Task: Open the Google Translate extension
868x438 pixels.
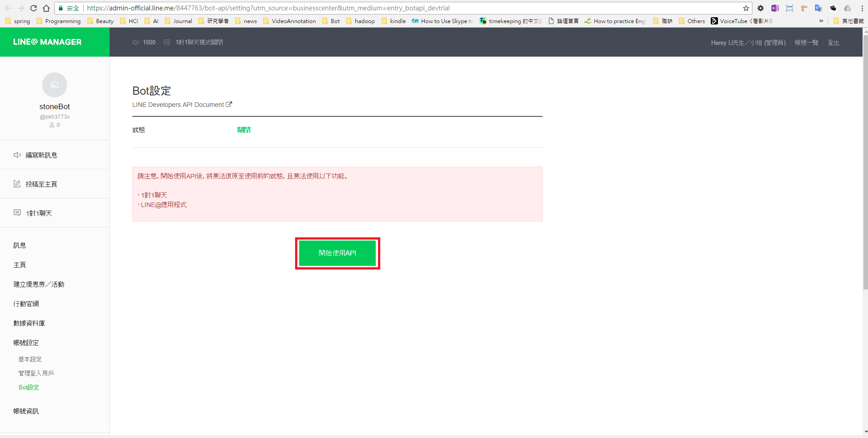Action: [x=819, y=8]
